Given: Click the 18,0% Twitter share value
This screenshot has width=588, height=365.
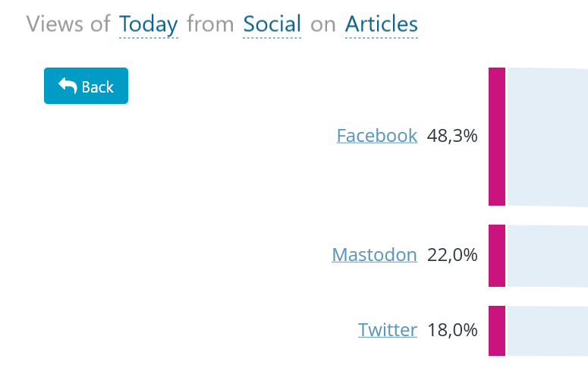Looking at the screenshot, I should click(x=452, y=330).
